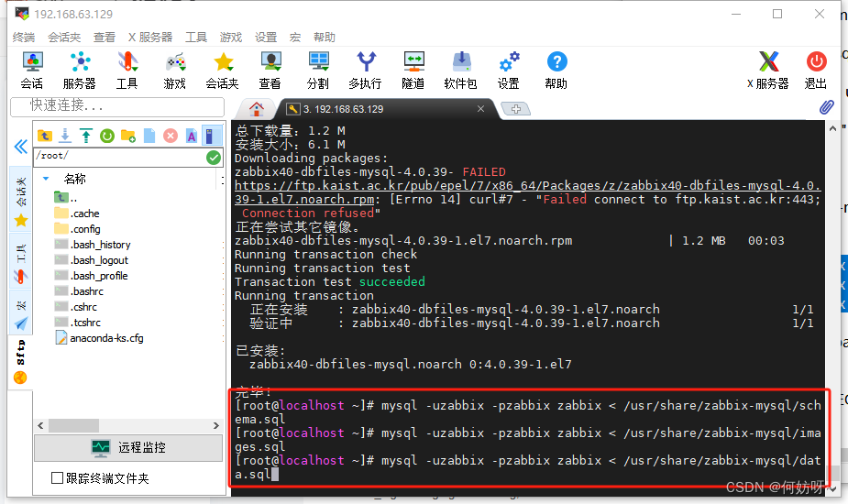Image resolution: width=848 pixels, height=504 pixels.
Task: Select the Sftp side tab
Action: tap(21, 361)
